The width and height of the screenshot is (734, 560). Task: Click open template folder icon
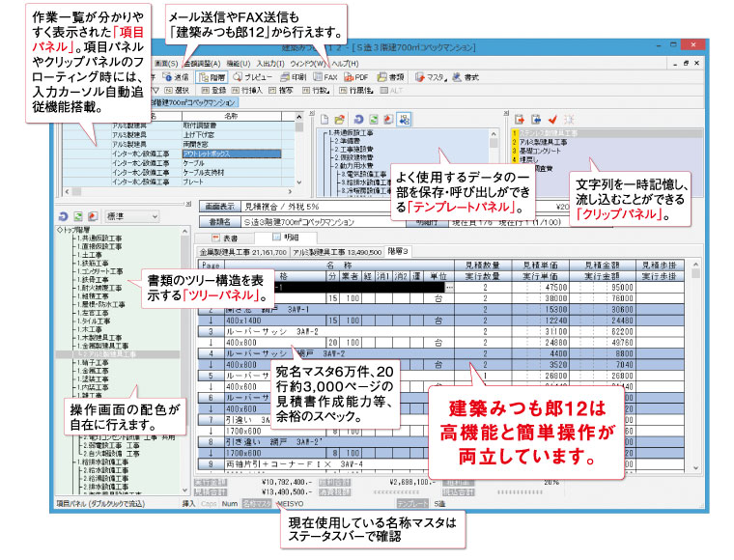[339, 120]
